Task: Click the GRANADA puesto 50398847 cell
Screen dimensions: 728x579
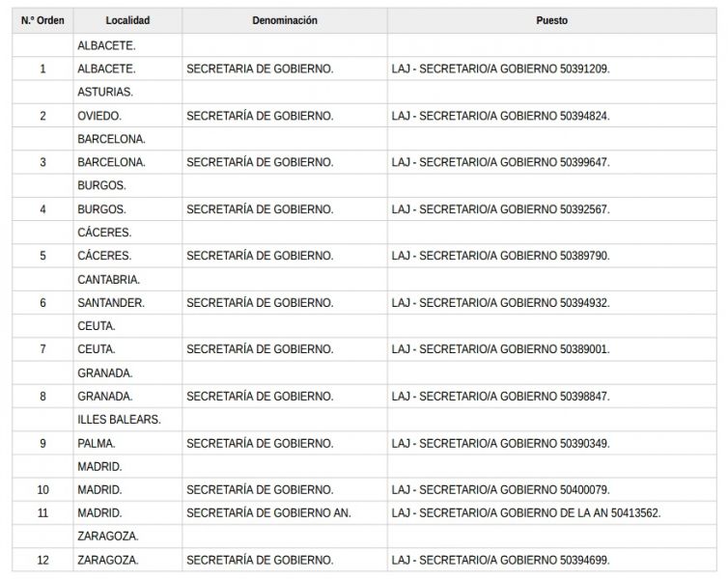Action: (500, 396)
